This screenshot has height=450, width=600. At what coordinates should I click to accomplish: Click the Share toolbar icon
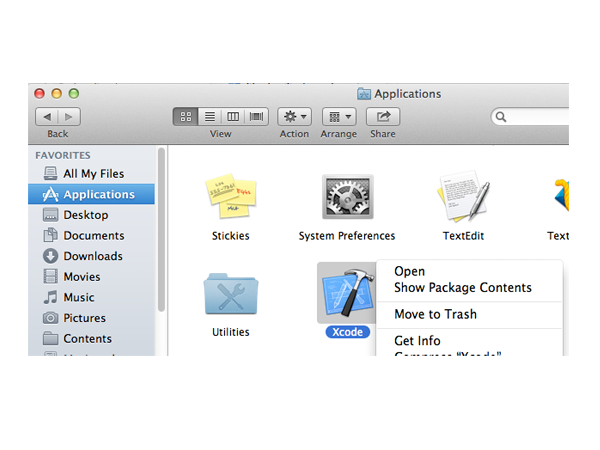(x=382, y=117)
